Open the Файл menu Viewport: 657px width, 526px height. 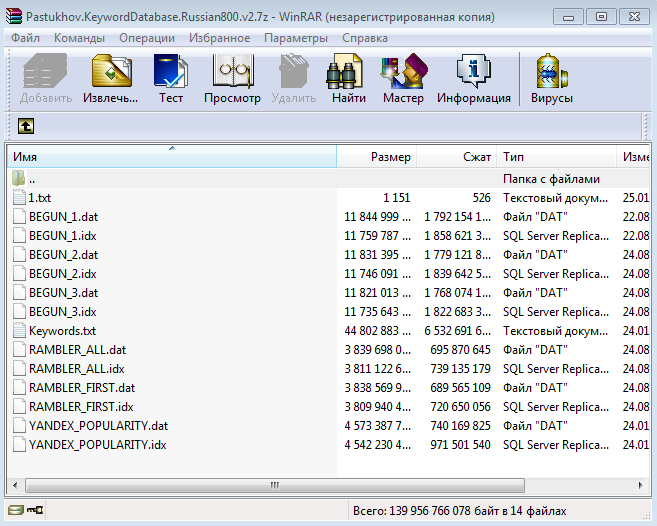click(25, 38)
